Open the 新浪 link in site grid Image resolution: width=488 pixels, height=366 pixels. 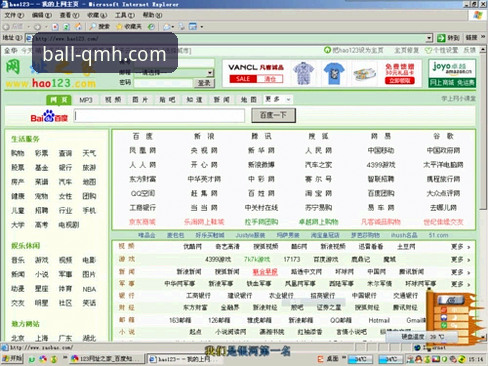coord(204,136)
